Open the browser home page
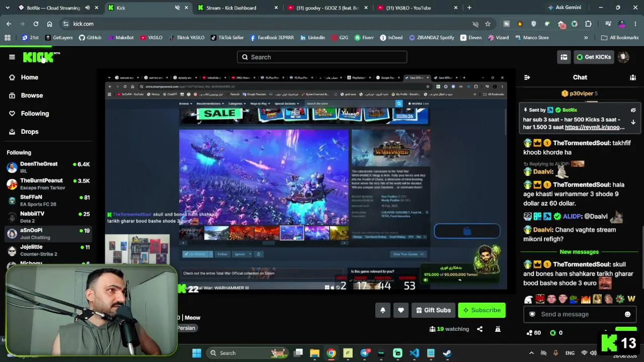Screen dimensions: 644x362 (49, 24)
